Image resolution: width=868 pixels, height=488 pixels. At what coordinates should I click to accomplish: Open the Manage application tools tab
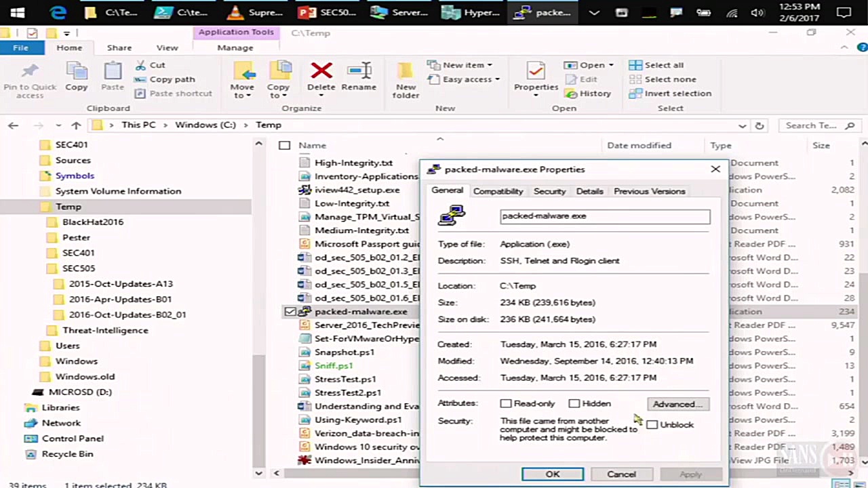[235, 47]
